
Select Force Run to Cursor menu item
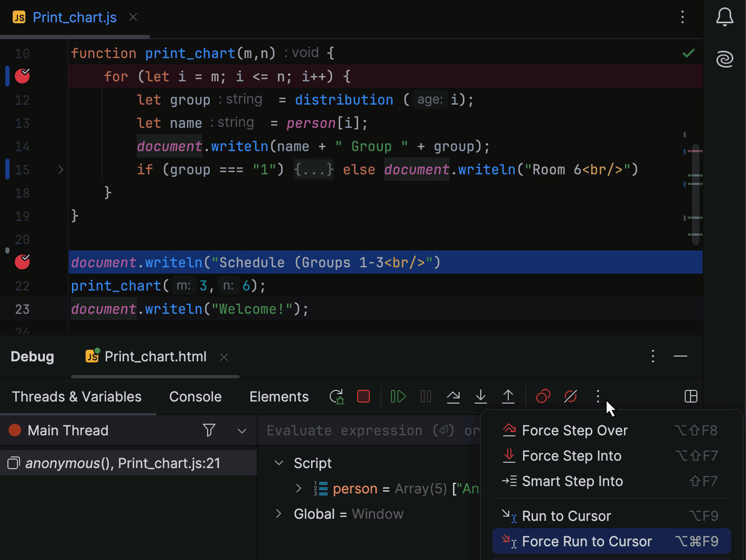point(586,542)
